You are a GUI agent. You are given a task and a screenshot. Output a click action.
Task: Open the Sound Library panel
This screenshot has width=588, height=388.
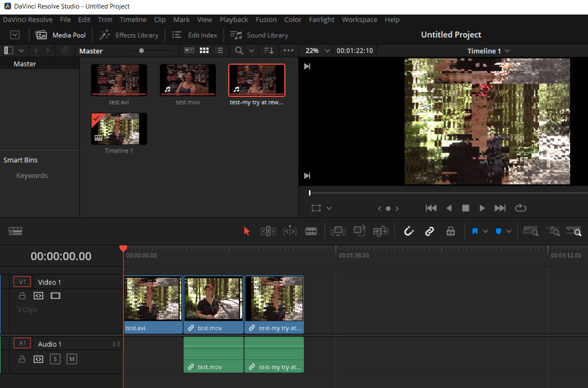pos(259,35)
